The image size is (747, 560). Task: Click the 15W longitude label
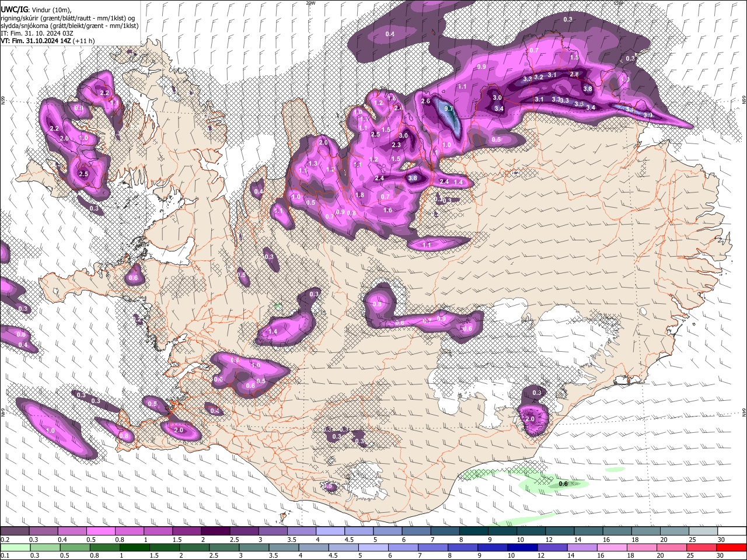pyautogui.click(x=619, y=3)
